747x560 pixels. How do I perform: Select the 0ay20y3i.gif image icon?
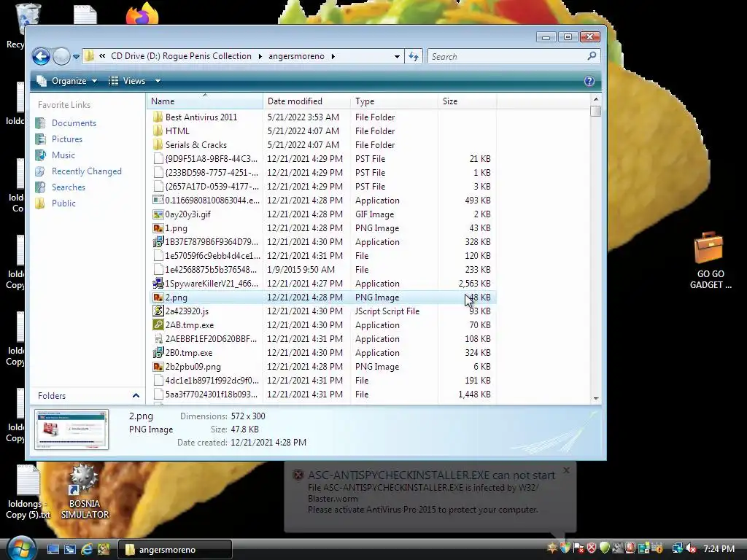pyautogui.click(x=158, y=214)
